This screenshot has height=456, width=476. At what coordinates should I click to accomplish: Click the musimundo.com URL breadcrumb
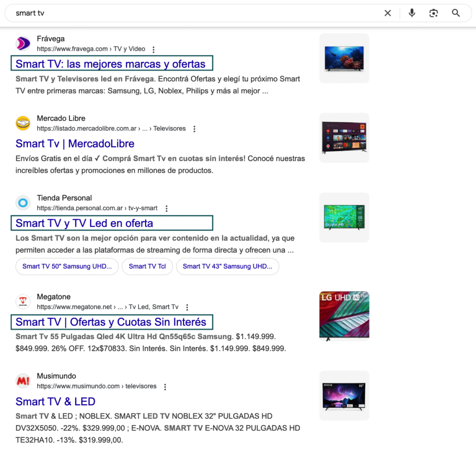click(x=97, y=386)
